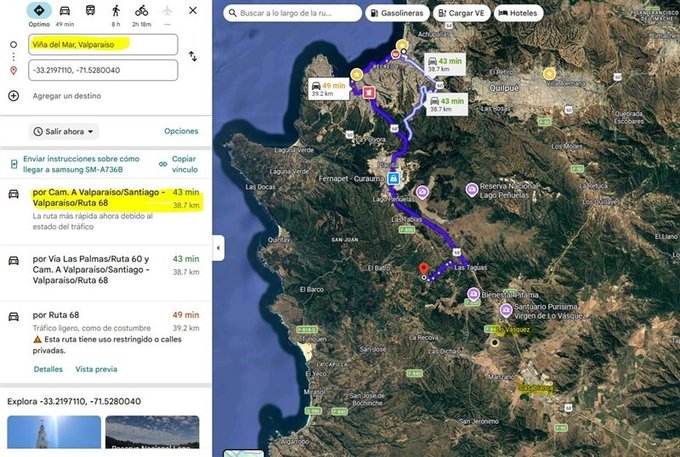Switch to driving travel mode
680x457 pixels.
(x=65, y=11)
